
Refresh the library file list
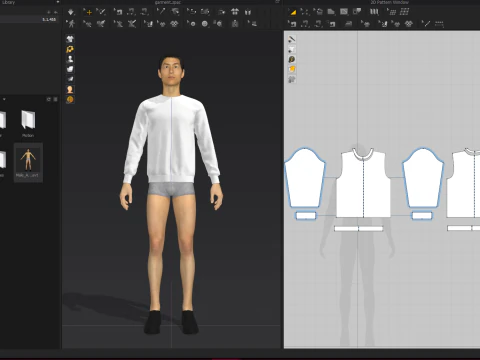click(49, 99)
